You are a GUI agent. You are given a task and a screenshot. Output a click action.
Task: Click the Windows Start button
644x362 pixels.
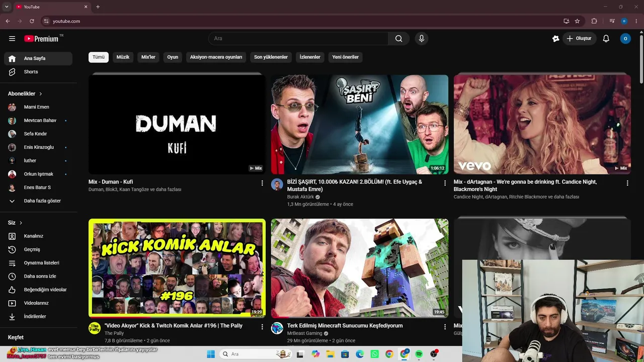pyautogui.click(x=211, y=354)
